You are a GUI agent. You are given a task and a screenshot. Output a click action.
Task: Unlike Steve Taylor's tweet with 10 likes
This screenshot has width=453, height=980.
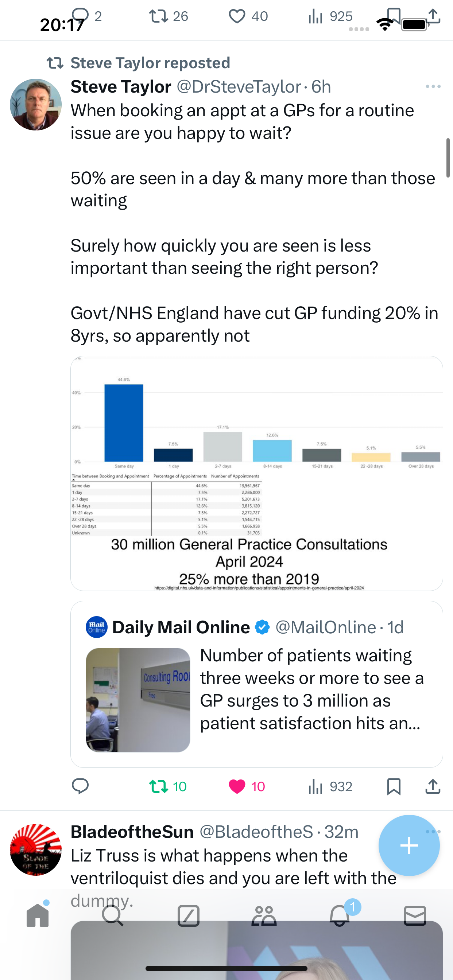click(x=247, y=786)
